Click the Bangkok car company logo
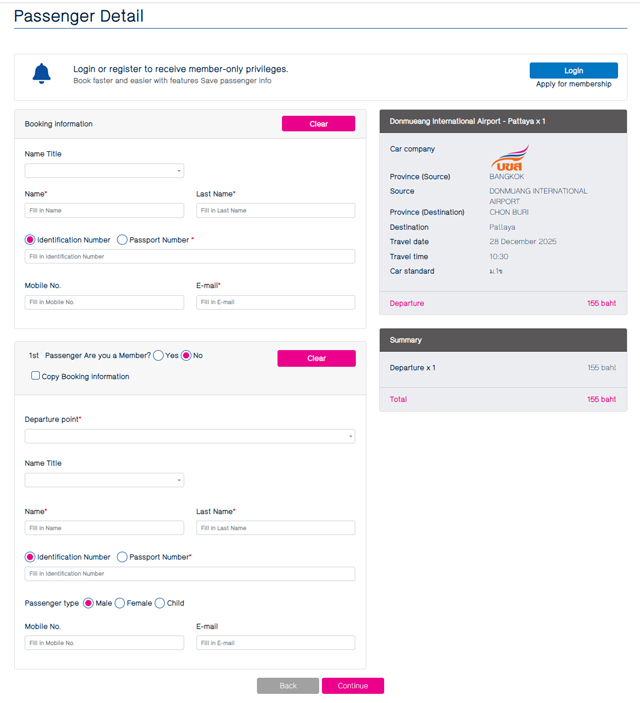The height and width of the screenshot is (703, 640). click(x=509, y=160)
